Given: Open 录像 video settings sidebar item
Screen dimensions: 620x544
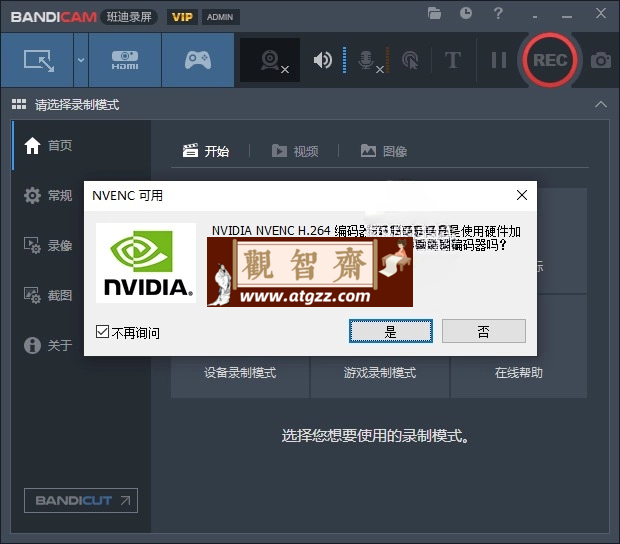Looking at the screenshot, I should [48, 246].
